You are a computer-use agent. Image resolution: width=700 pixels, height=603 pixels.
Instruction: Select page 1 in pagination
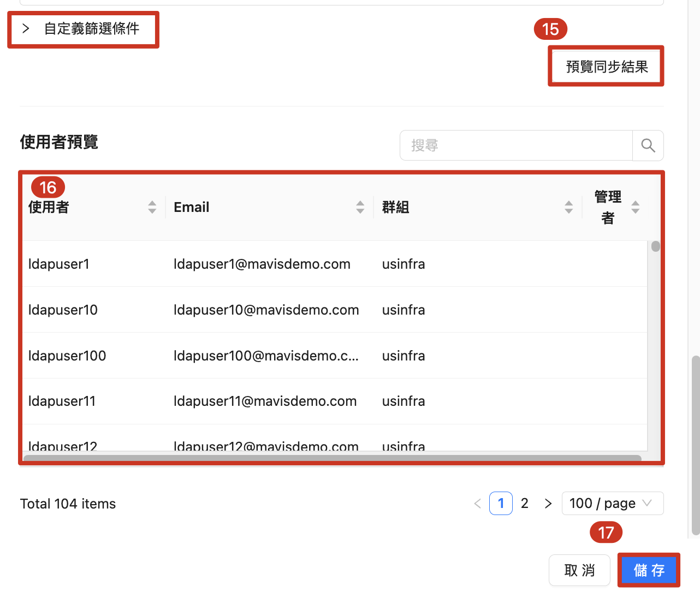[x=501, y=503]
